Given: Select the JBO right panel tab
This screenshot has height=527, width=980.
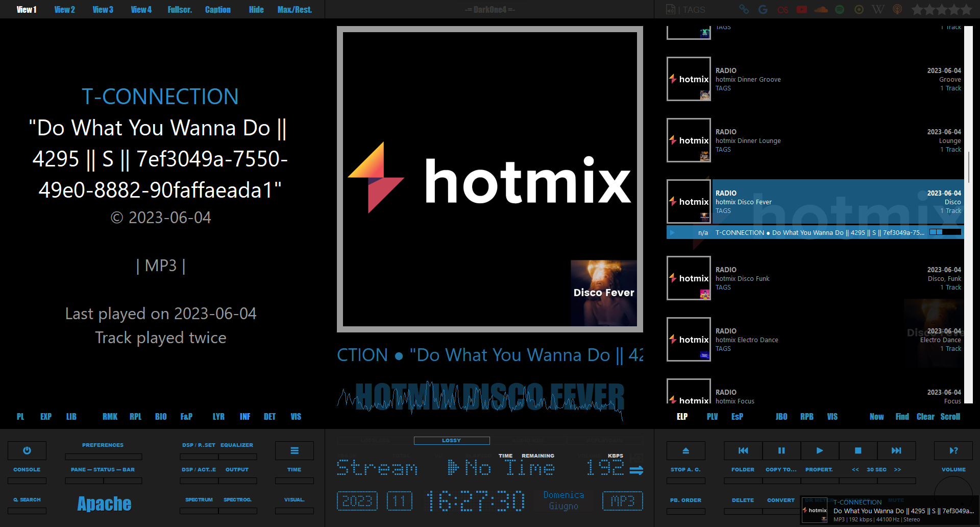Looking at the screenshot, I should click(x=781, y=417).
